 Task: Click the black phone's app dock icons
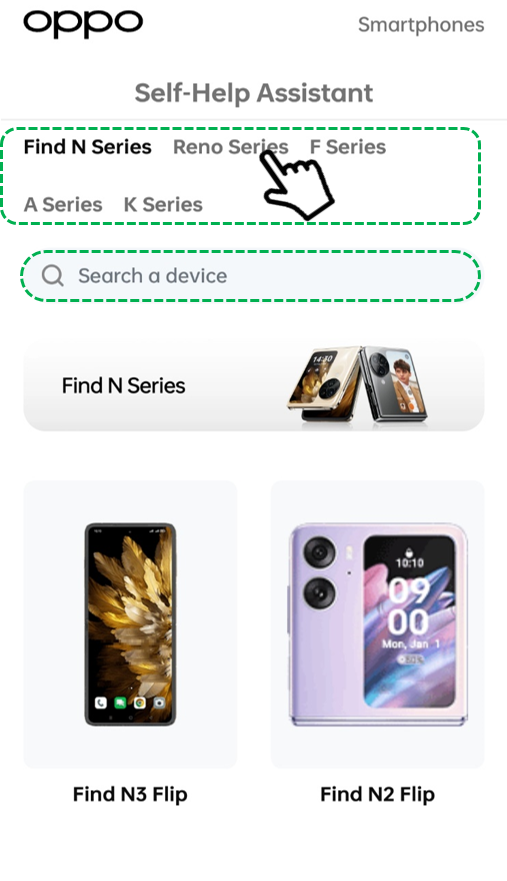tap(130, 703)
